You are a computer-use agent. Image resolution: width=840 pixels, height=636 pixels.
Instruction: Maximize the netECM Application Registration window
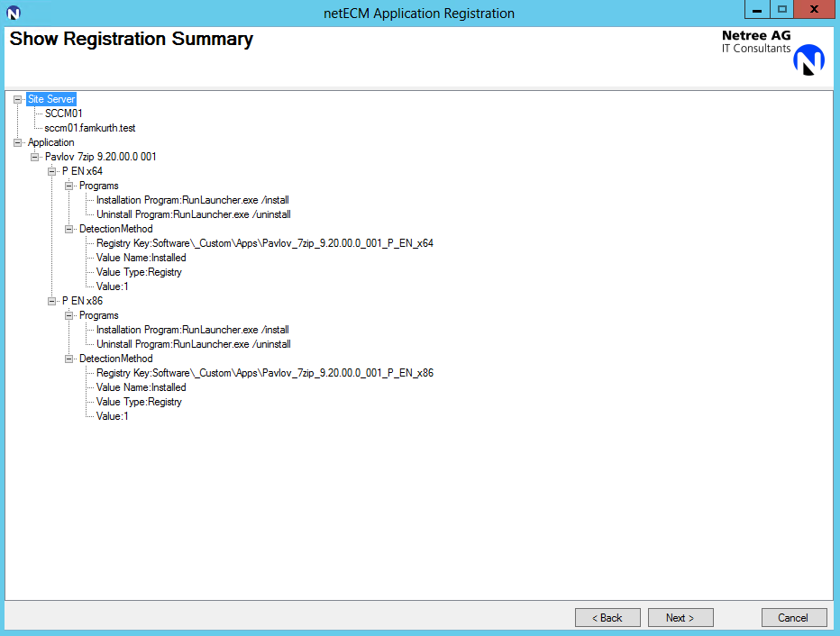pos(781,10)
